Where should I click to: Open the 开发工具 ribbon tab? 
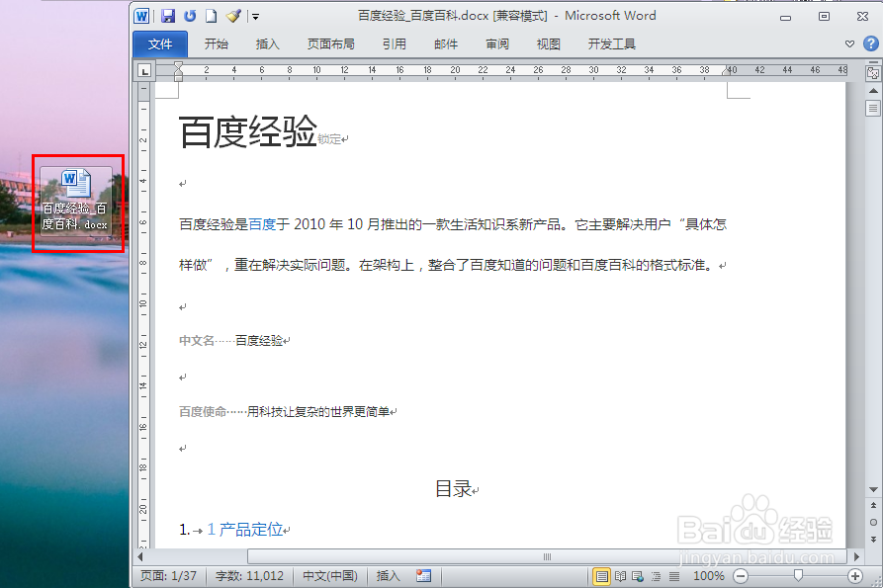pos(611,43)
